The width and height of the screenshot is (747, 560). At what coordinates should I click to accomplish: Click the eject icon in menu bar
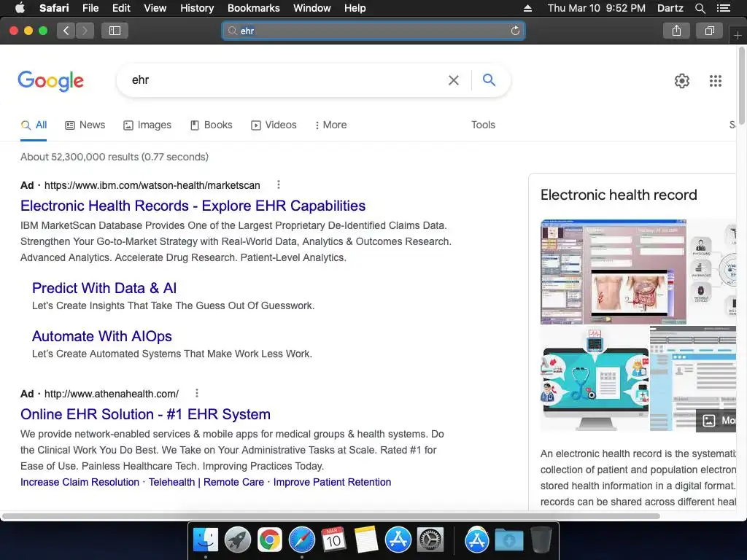point(527,8)
